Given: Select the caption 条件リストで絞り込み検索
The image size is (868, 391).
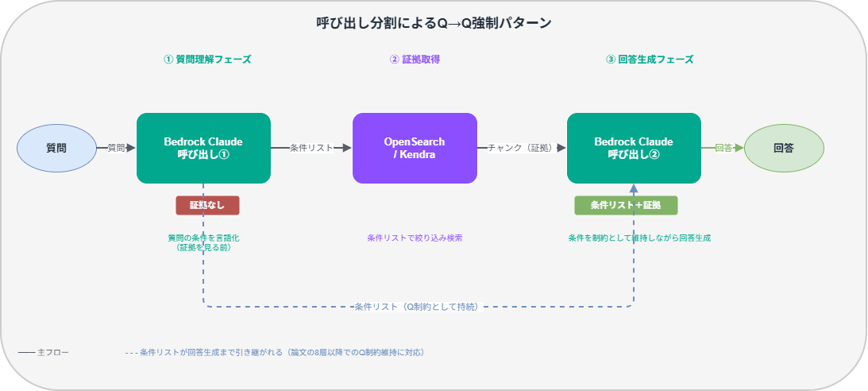Looking at the screenshot, I should (415, 238).
